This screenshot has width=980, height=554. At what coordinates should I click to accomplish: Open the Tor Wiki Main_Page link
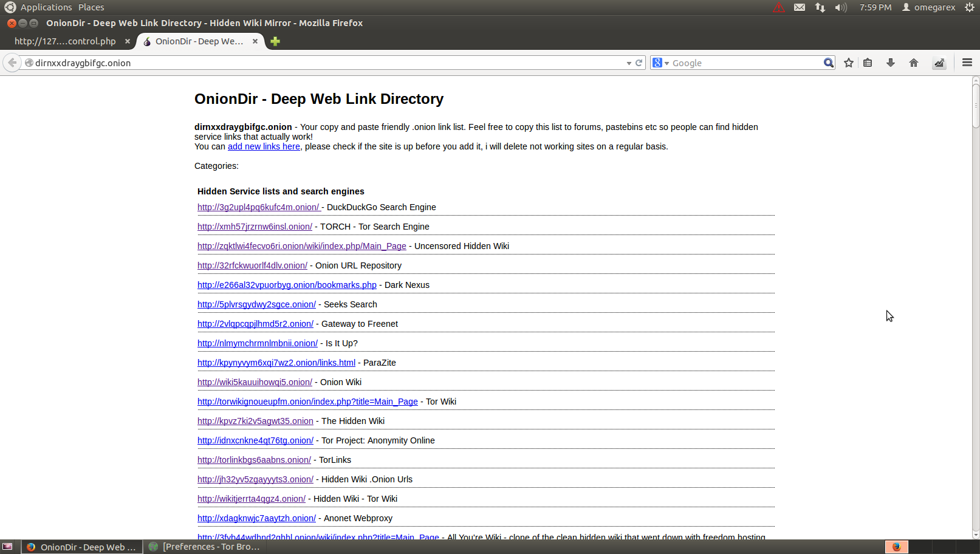pos(307,402)
